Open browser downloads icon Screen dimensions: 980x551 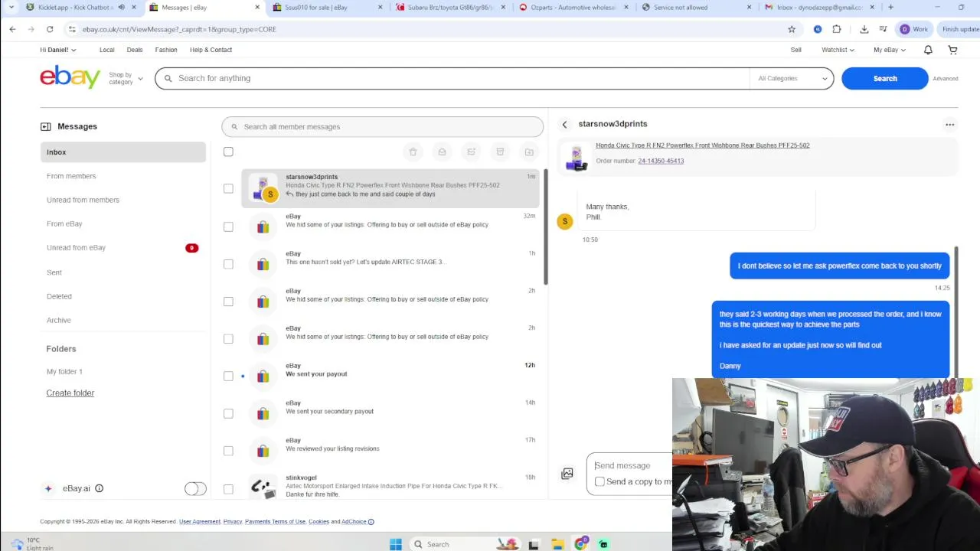click(x=864, y=29)
